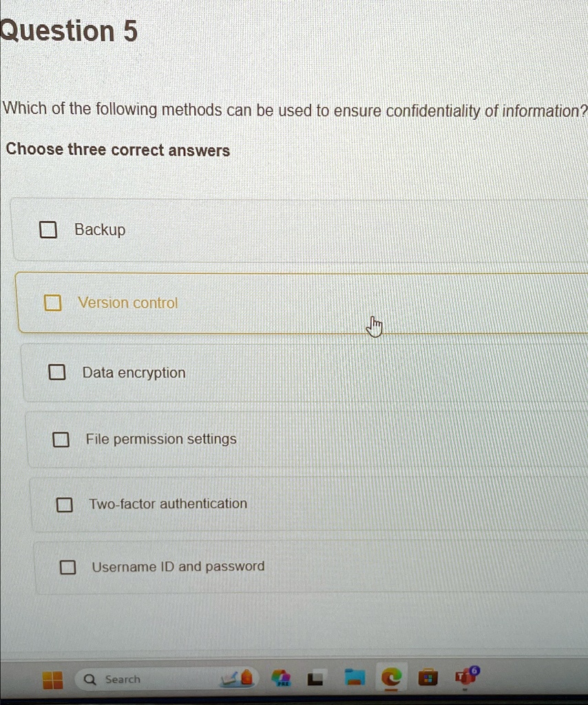Open File Explorer from the taskbar
The height and width of the screenshot is (705, 588).
pos(355,679)
